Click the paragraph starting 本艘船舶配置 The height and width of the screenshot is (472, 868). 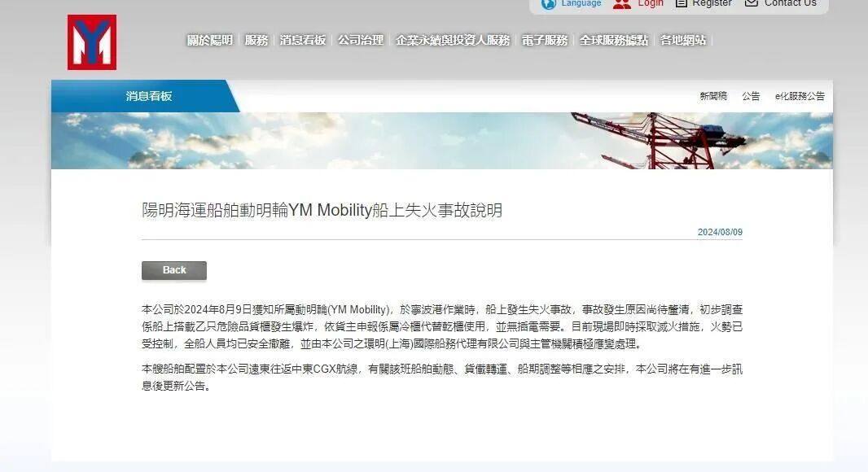pos(442,378)
